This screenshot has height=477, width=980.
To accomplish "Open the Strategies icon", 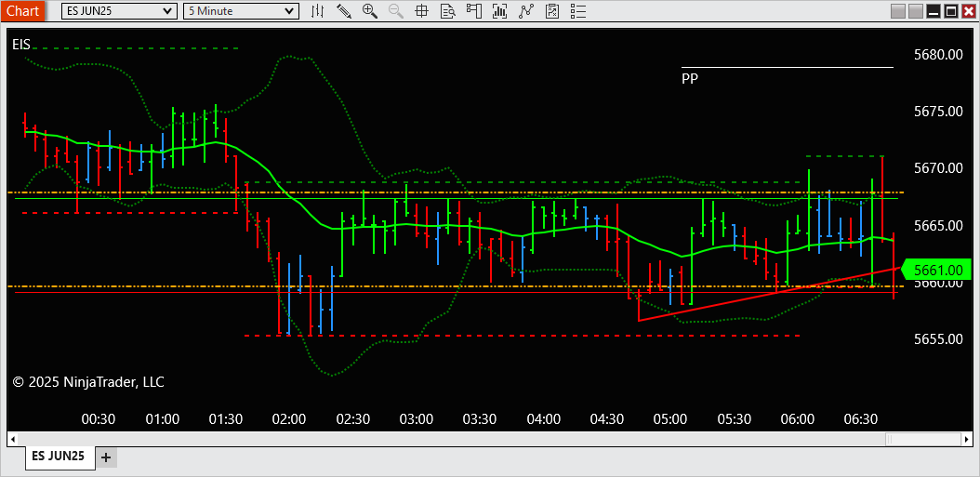I will (552, 10).
